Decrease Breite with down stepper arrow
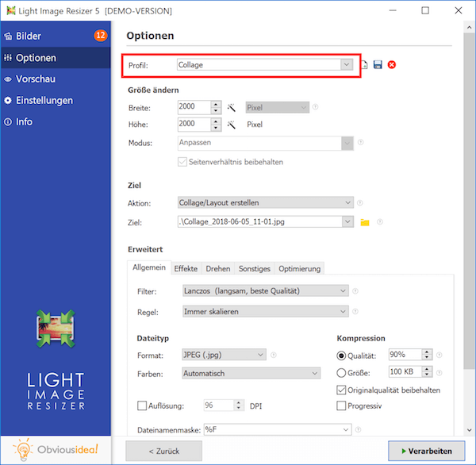 click(x=216, y=111)
